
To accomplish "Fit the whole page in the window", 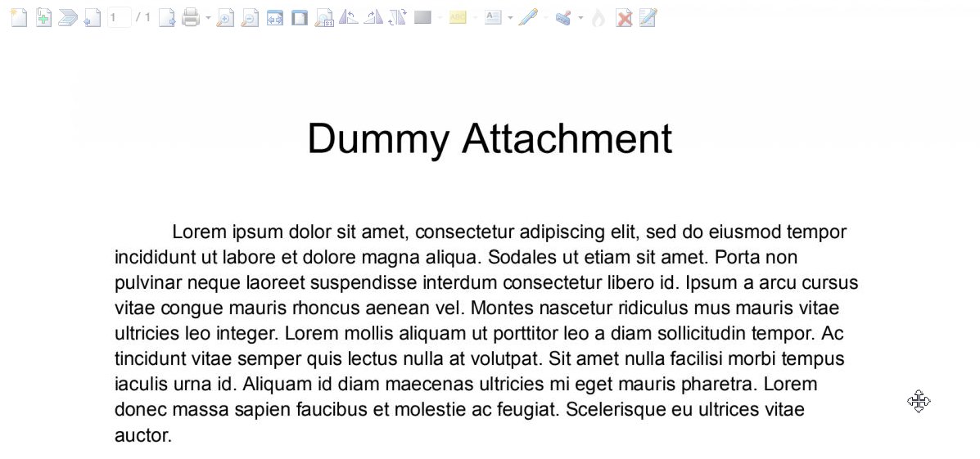I will point(300,17).
